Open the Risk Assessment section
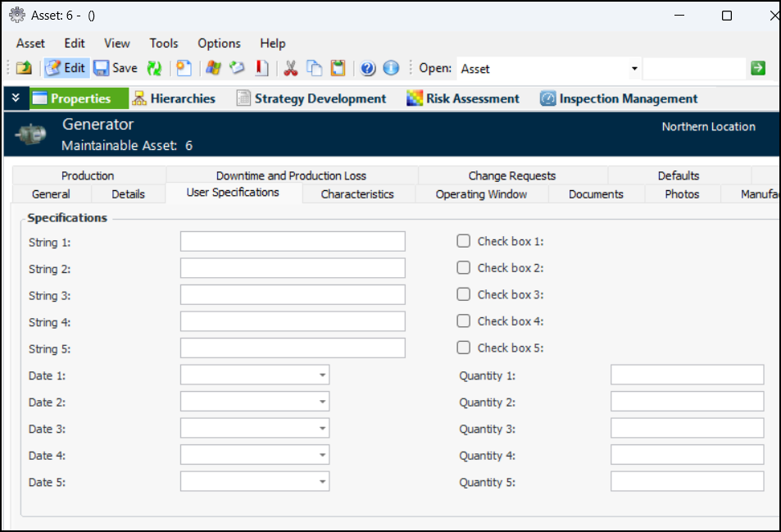The image size is (781, 532). coord(463,98)
